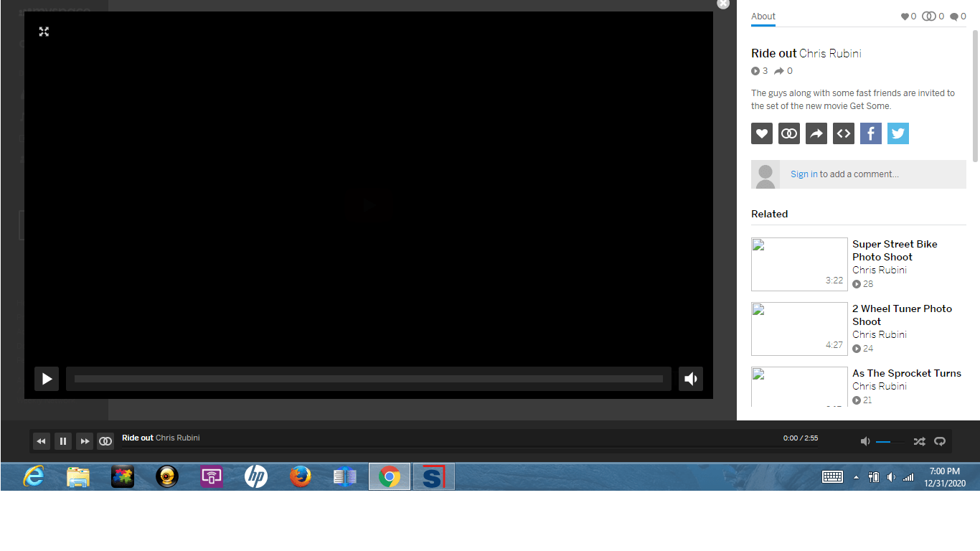
Task: Open the embed code icon
Action: click(843, 133)
